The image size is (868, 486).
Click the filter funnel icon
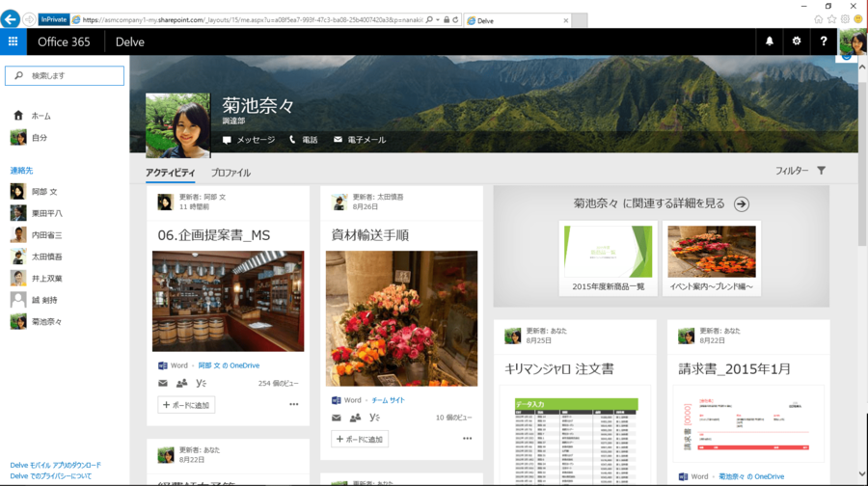[x=822, y=171]
